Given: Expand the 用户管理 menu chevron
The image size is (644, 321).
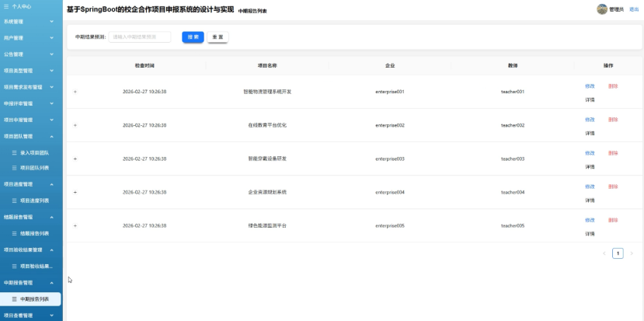Looking at the screenshot, I should pyautogui.click(x=52, y=38).
